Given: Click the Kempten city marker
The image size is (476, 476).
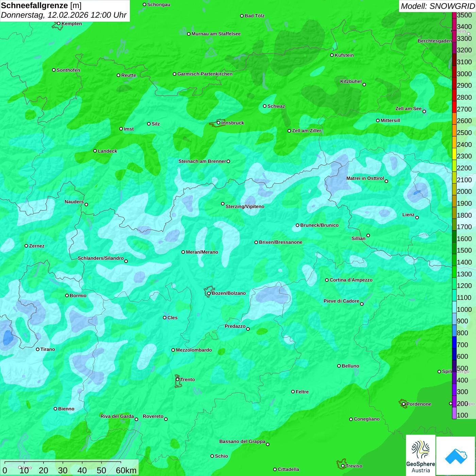Looking at the screenshot, I should (x=58, y=23).
